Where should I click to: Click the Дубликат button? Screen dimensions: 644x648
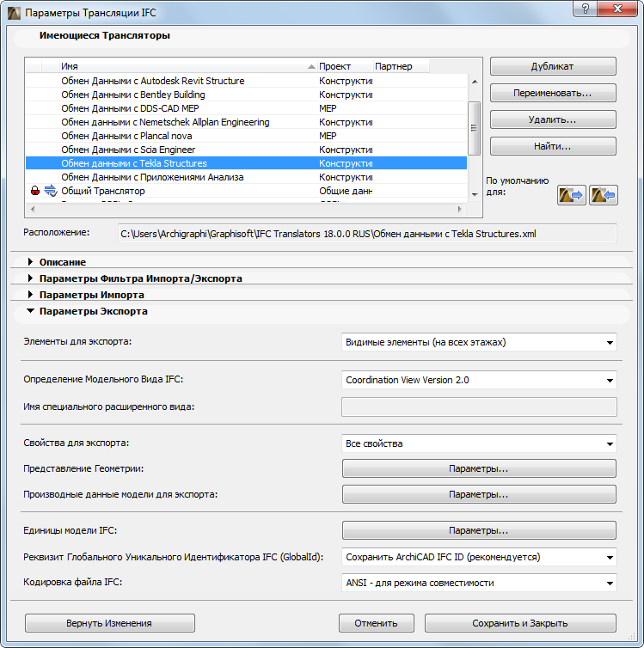(553, 66)
